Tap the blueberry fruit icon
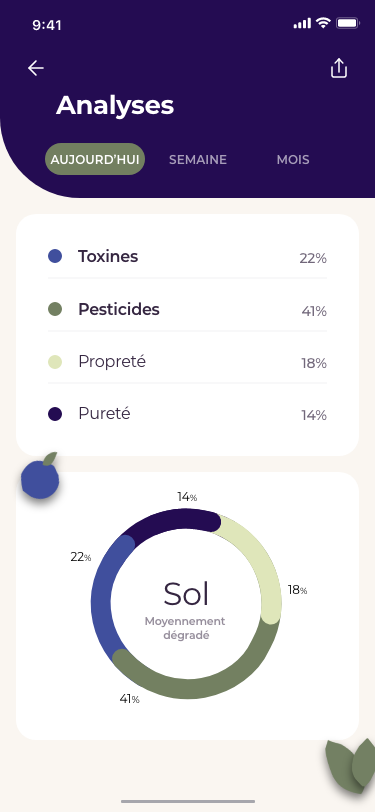This screenshot has height=812, width=375. click(x=40, y=476)
